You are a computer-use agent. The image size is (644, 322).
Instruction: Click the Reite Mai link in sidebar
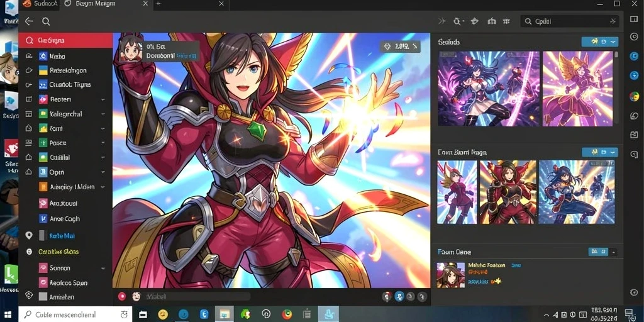pyautogui.click(x=62, y=236)
